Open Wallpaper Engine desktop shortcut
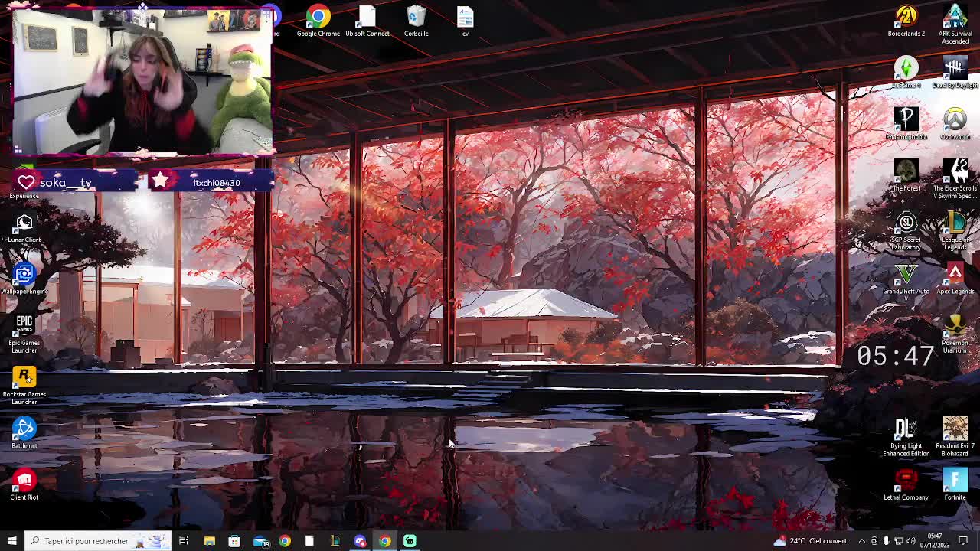 click(x=24, y=279)
